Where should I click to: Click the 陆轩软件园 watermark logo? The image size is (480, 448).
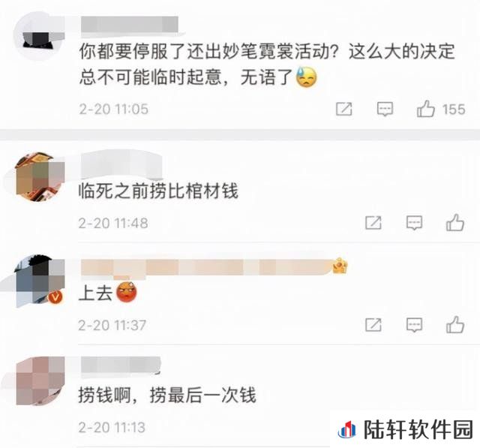click(406, 429)
